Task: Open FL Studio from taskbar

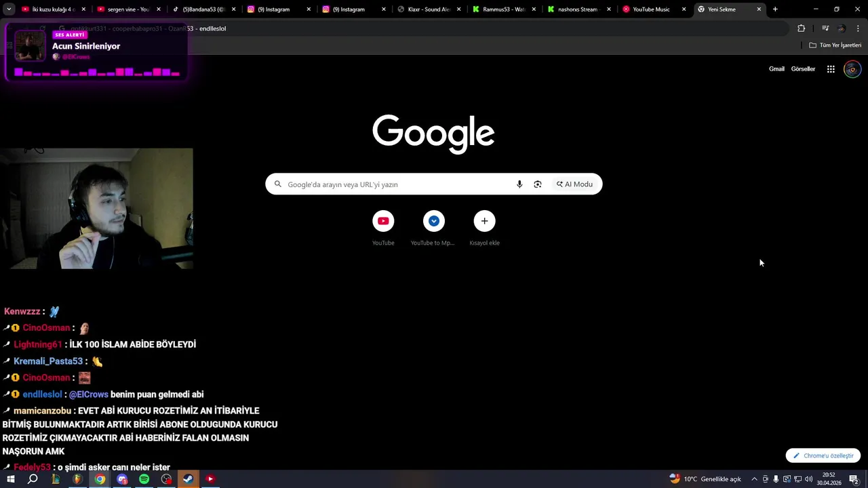Action: pyautogui.click(x=77, y=479)
